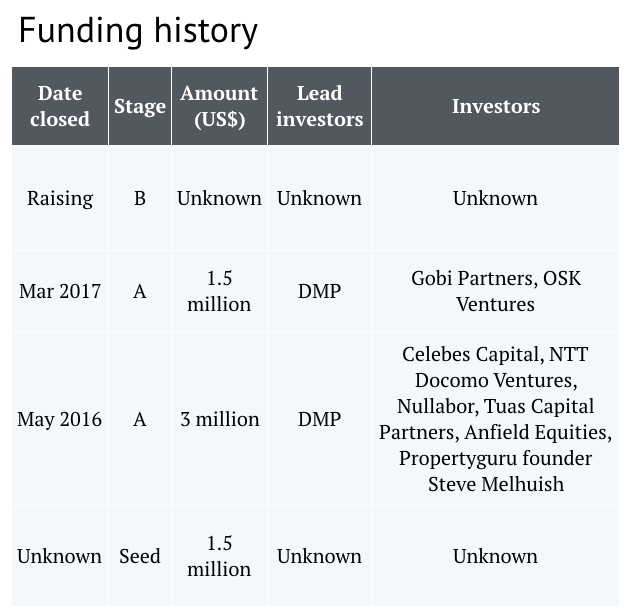Click the Lead investors column header
Image resolution: width=631 pixels, height=615 pixels.
[x=320, y=106]
